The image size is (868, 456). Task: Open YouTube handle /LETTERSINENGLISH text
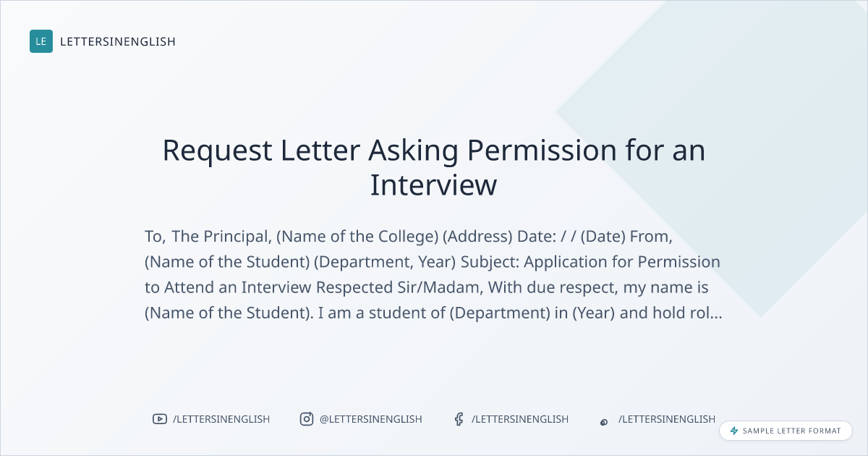coord(221,419)
